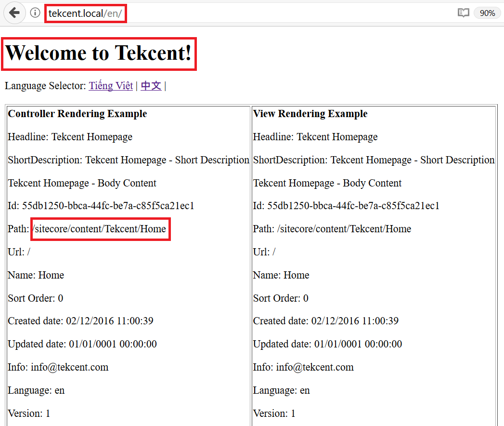Click info@tekcent.com in the Controller Rendering column
The image size is (504, 426).
coord(70,367)
